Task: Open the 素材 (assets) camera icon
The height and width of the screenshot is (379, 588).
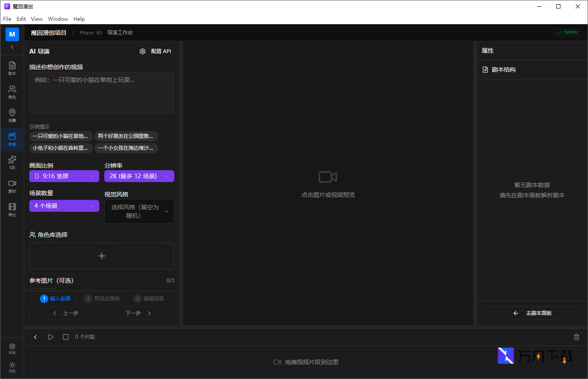Action: click(12, 185)
